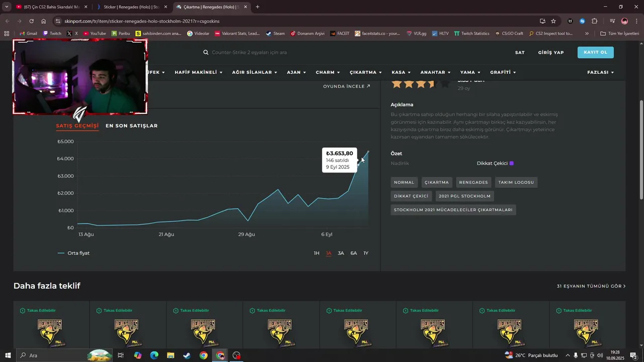The height and width of the screenshot is (362, 644).
Task: Open the Twitch bookmark
Action: [52, 33]
